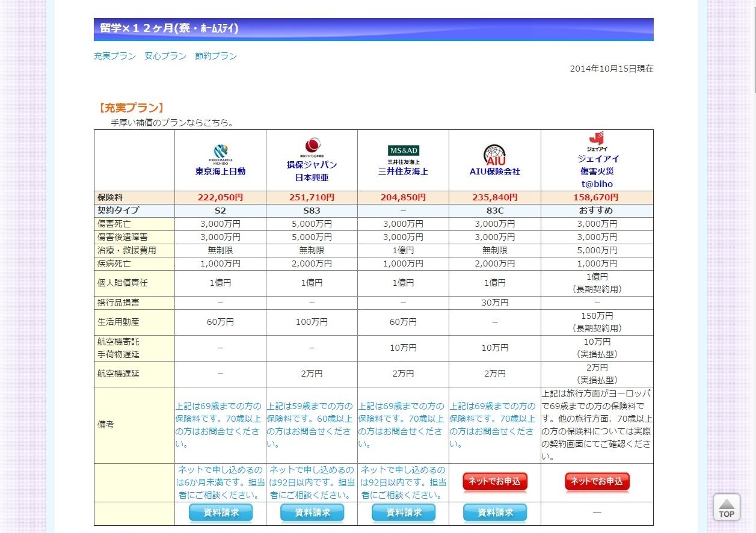Open 損保ジャパン日本興亜 company link
Screen dimensions: 756x533
click(x=312, y=171)
